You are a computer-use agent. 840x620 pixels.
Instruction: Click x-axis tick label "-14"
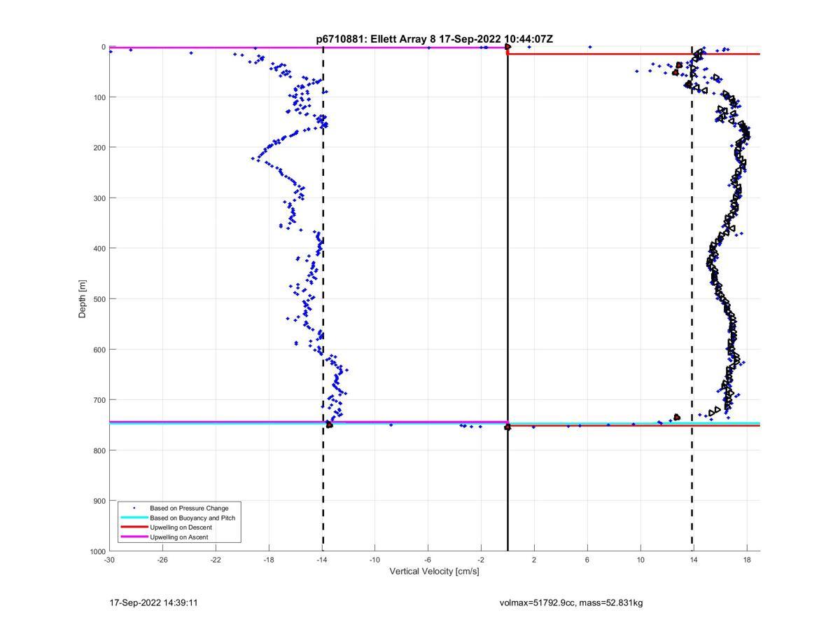[x=322, y=560]
